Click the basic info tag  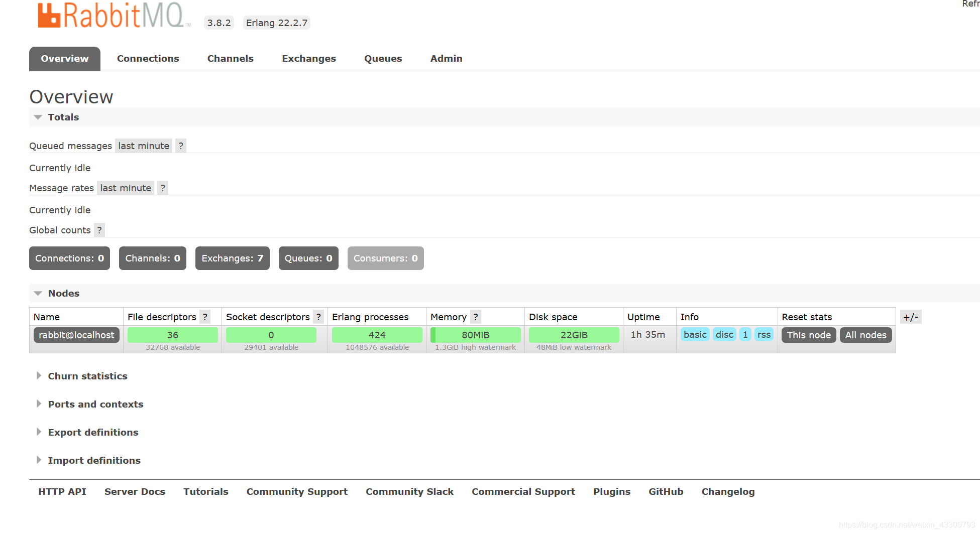pyautogui.click(x=695, y=335)
